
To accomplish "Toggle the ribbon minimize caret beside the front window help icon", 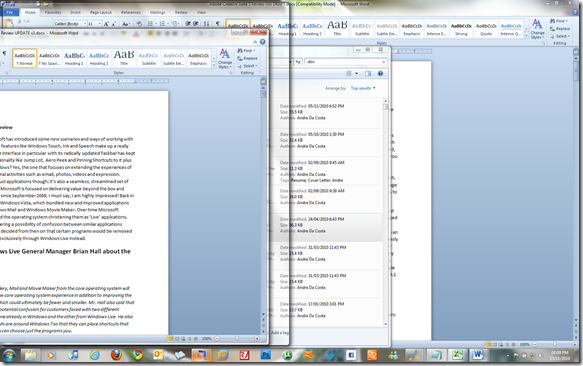I will tap(255, 42).
